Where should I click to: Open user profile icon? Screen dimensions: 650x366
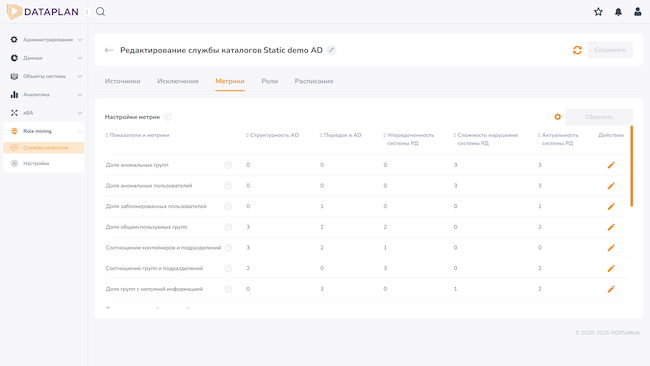click(x=638, y=12)
